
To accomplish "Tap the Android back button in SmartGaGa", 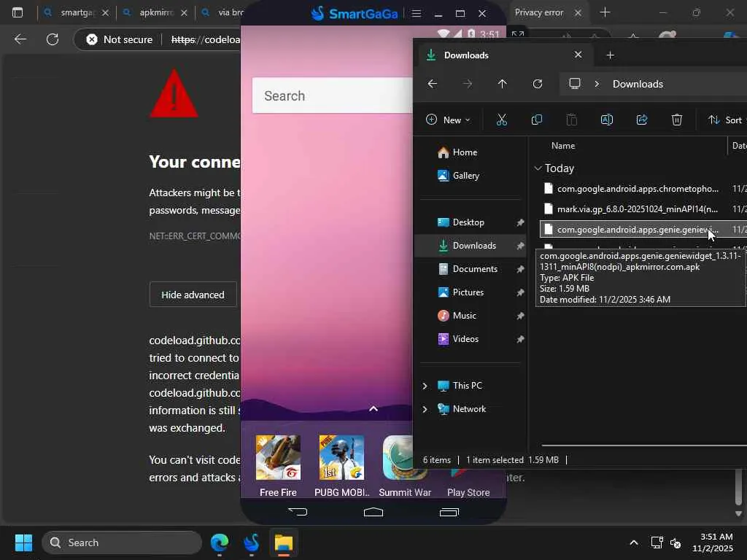I will point(298,512).
